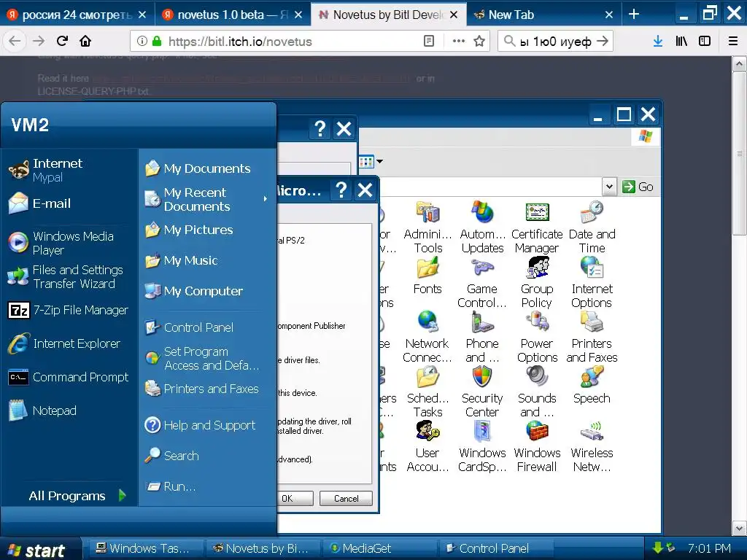Open Notepad from Start menu
The width and height of the screenshot is (747, 560).
[69, 411]
